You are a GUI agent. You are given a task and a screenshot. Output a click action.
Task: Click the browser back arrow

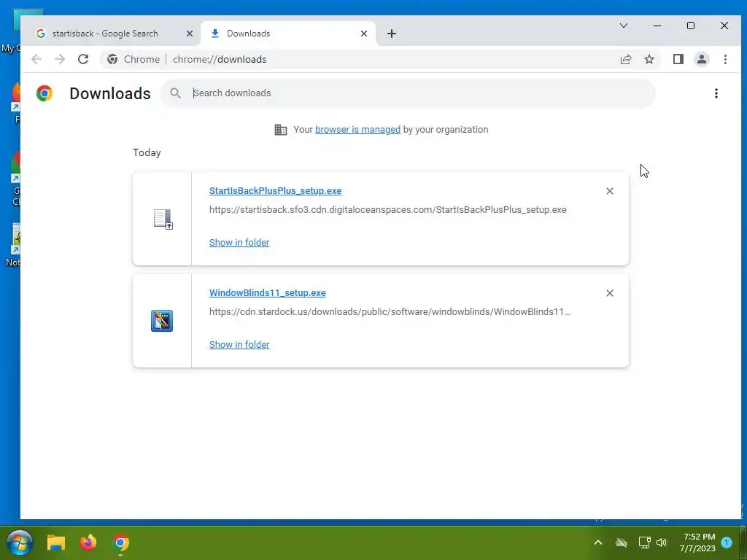(36, 59)
